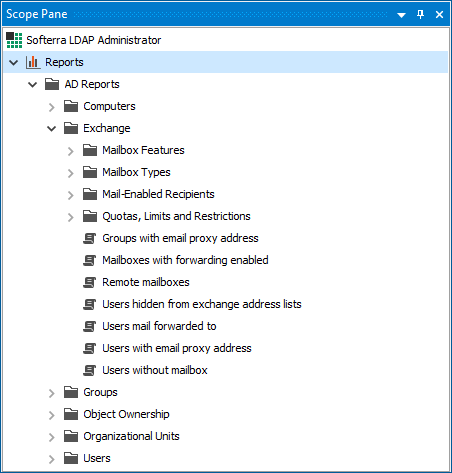The height and width of the screenshot is (473, 452).
Task: Open Users mail forwarded to report
Action: (159, 326)
